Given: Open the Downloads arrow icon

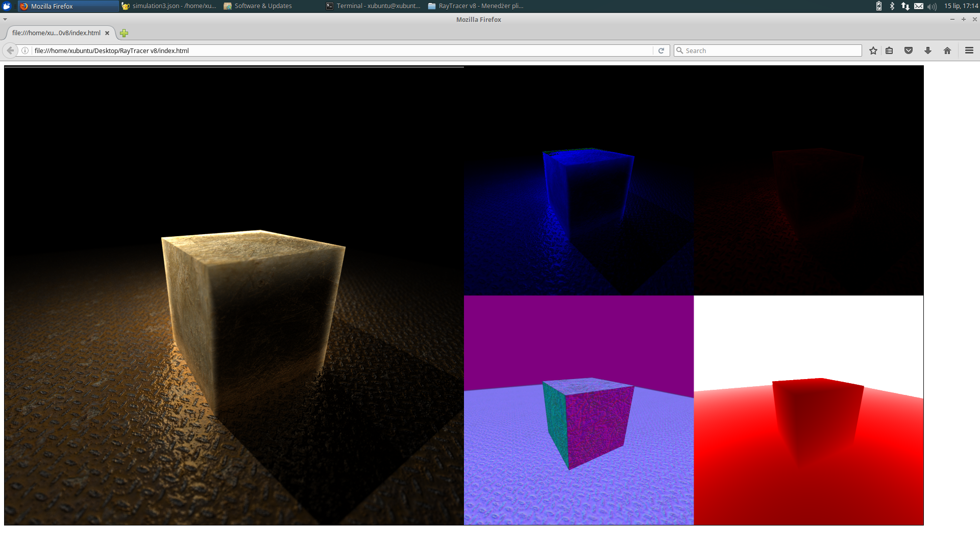Looking at the screenshot, I should pos(928,51).
